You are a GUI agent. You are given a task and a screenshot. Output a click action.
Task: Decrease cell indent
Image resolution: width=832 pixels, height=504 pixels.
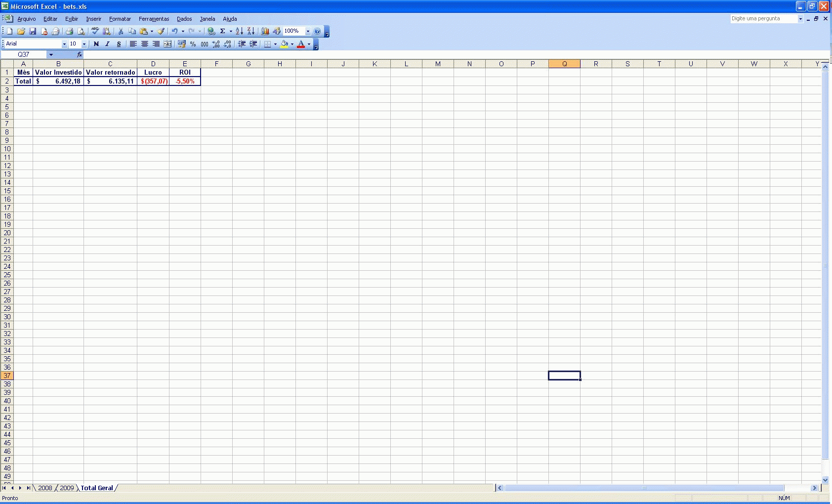[242, 44]
